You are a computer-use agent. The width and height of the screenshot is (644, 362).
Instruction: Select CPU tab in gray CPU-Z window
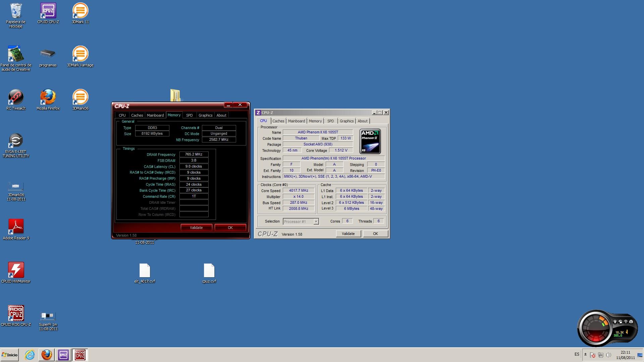tap(263, 121)
